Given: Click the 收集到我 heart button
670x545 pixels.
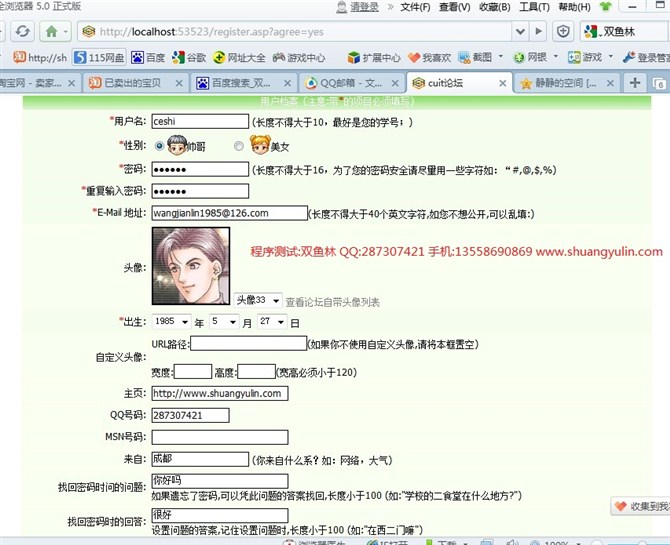Looking at the screenshot, I should [x=641, y=506].
